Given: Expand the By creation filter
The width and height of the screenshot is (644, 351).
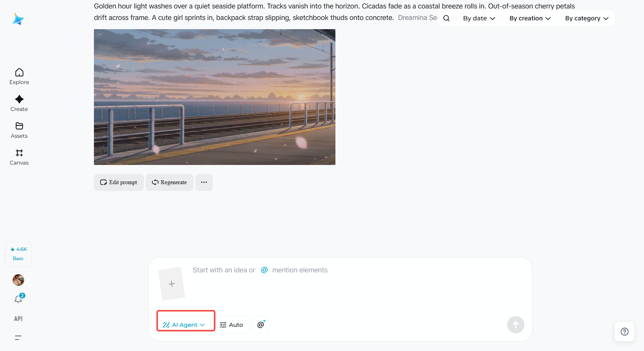Looking at the screenshot, I should point(530,18).
